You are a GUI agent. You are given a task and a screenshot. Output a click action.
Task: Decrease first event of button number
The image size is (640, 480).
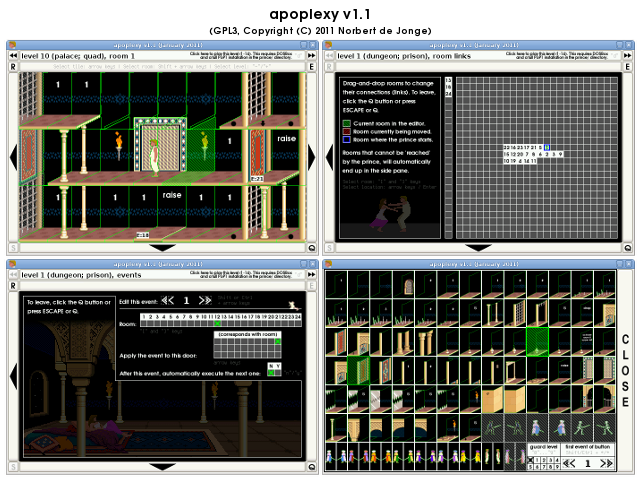[569, 463]
